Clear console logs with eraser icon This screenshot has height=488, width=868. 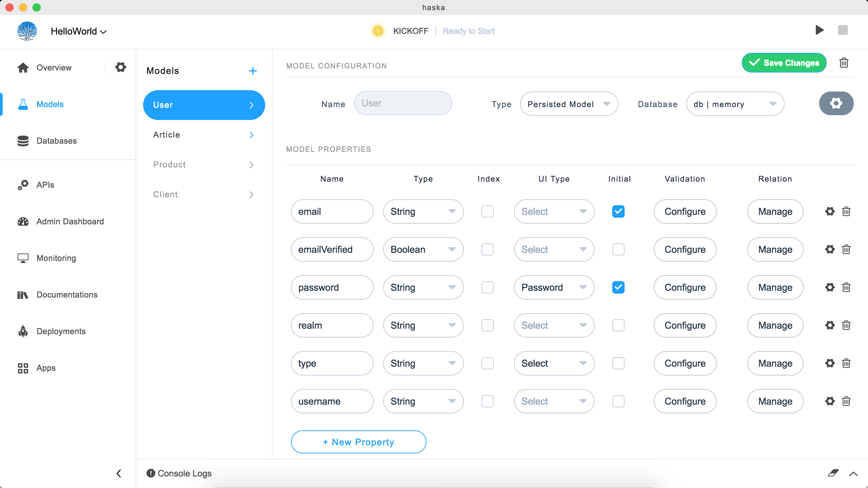833,473
